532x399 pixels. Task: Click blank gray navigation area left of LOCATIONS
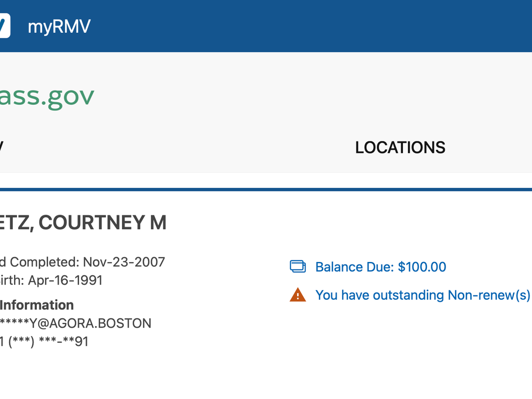[177, 148]
